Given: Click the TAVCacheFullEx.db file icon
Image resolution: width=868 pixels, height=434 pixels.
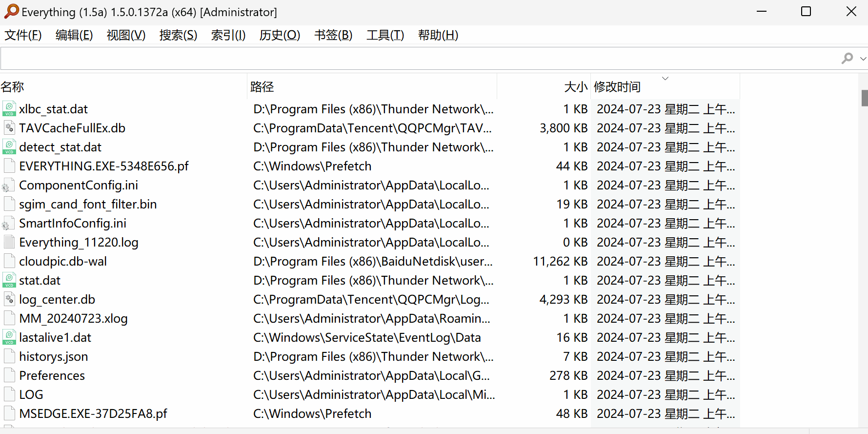Looking at the screenshot, I should coord(9,128).
